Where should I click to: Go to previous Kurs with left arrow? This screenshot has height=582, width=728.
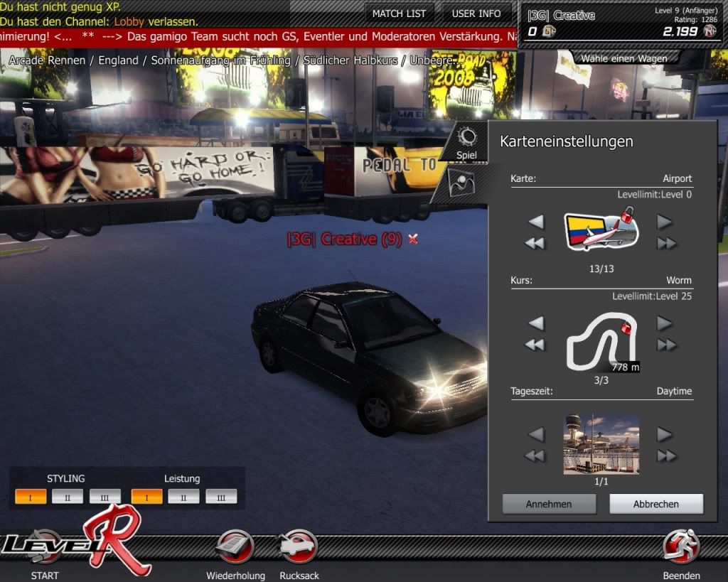pos(536,324)
